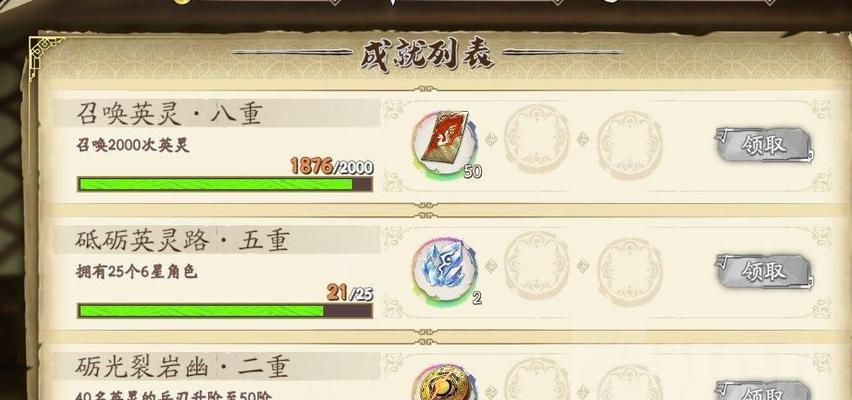The image size is (852, 400).
Task: Claim reward with 领取 for 召唤英灵·八重
Action: coord(764,145)
